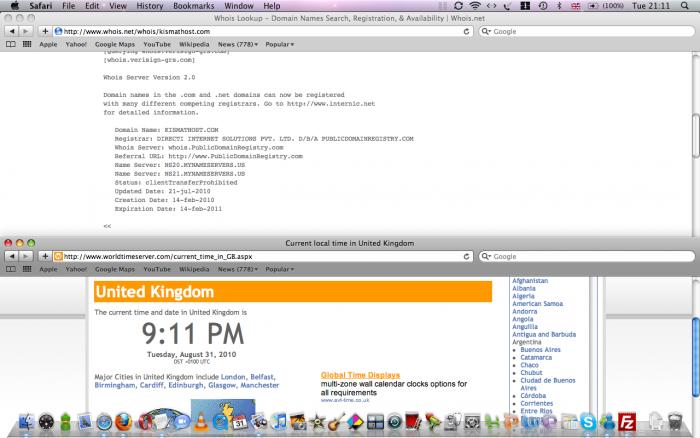Click the Tue 21:11 menu bar clock
The height and width of the screenshot is (438, 700).
pos(650,6)
